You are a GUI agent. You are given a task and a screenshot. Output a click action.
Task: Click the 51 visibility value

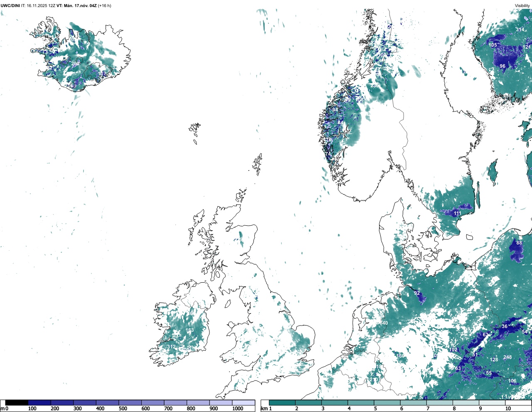point(475,355)
